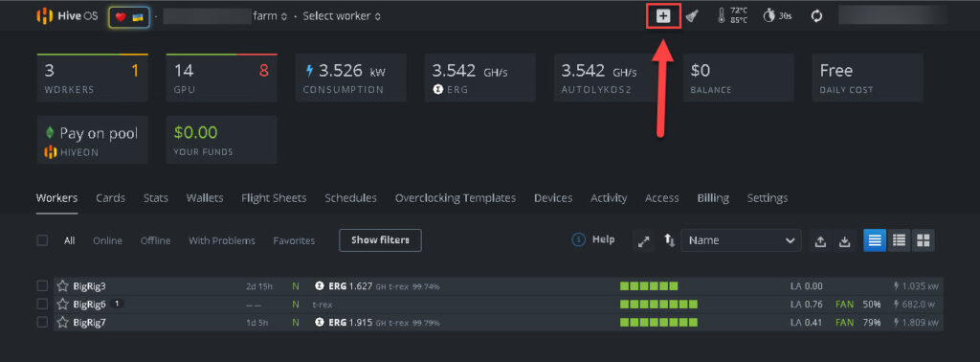Click the wrench tools icon in header
980x362 pixels.
point(692,16)
